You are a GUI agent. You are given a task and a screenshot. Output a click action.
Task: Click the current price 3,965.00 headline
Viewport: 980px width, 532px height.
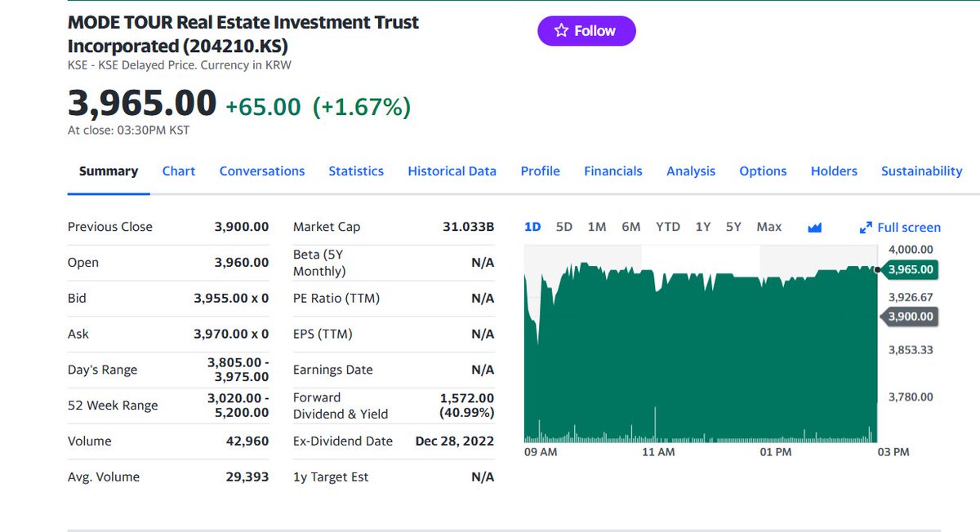click(x=142, y=104)
